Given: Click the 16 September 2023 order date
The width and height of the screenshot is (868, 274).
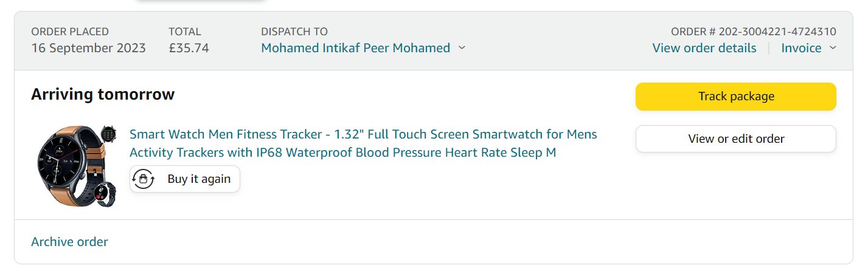Looking at the screenshot, I should click(x=88, y=48).
